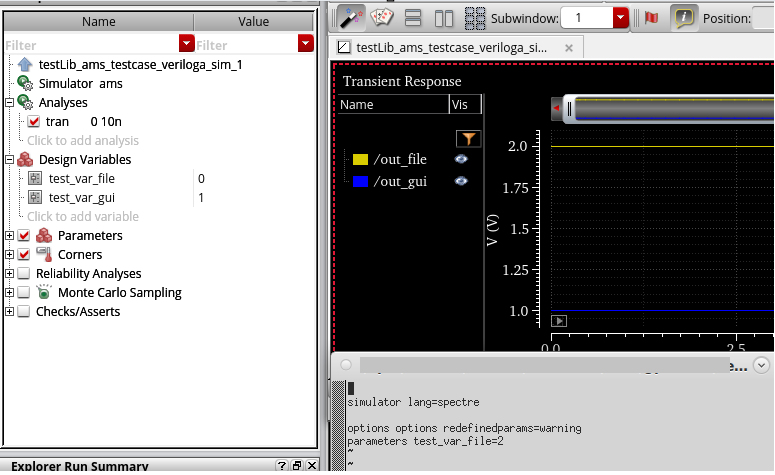775x475 pixels.
Task: Click the waveform horizontal zoom slider handle
Action: click(x=568, y=107)
